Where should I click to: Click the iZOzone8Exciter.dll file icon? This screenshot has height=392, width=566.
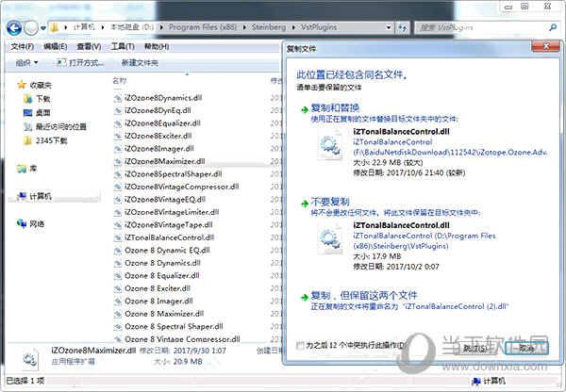pyautogui.click(x=118, y=136)
